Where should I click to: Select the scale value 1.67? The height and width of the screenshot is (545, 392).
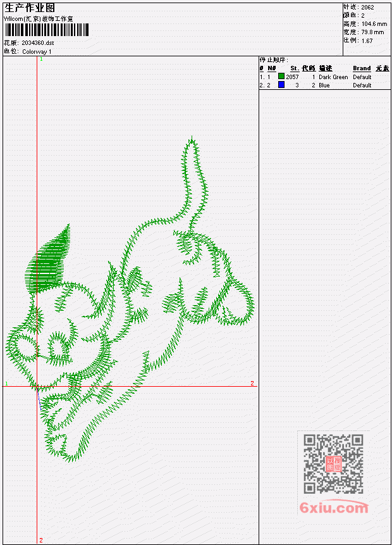[367, 41]
